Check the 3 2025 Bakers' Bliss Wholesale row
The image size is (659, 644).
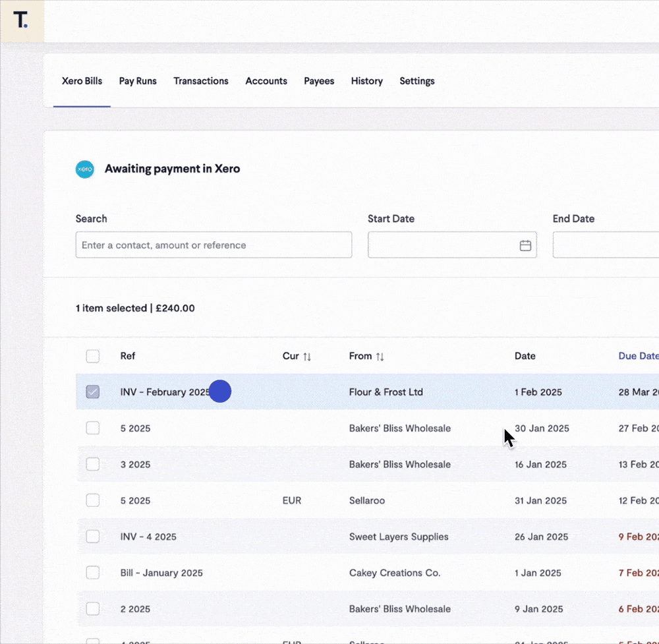tap(93, 464)
